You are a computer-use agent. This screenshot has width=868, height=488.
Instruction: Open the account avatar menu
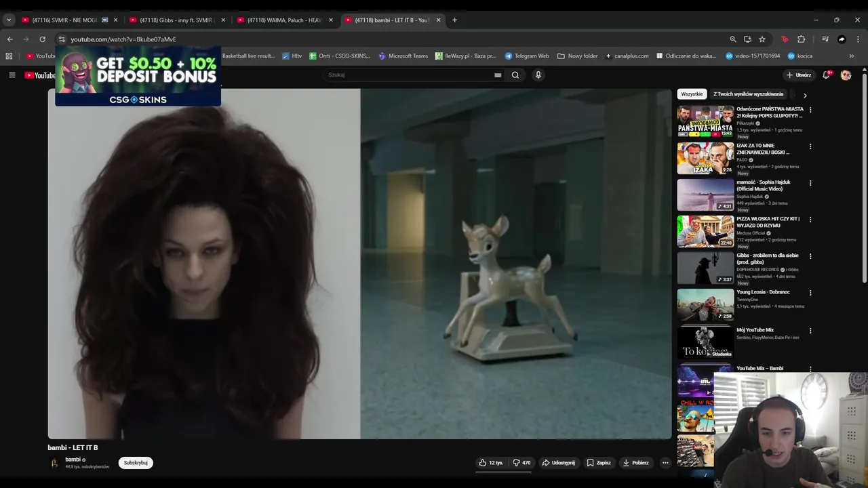pyautogui.click(x=846, y=75)
